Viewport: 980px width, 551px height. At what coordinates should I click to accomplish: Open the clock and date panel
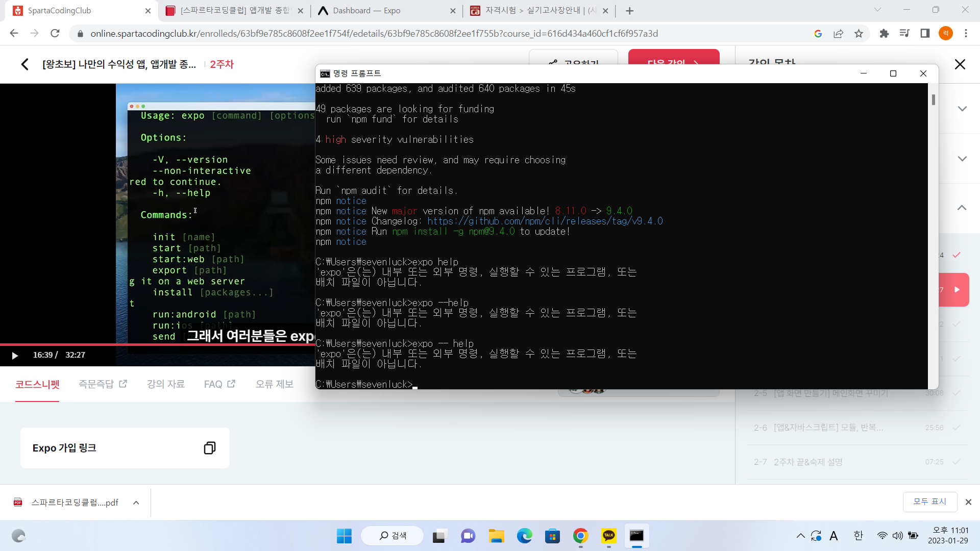click(948, 536)
